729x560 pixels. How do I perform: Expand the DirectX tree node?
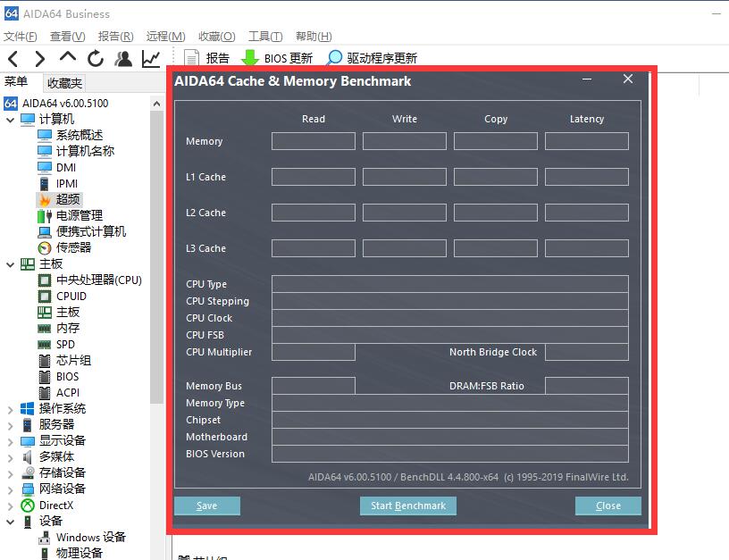click(10, 506)
